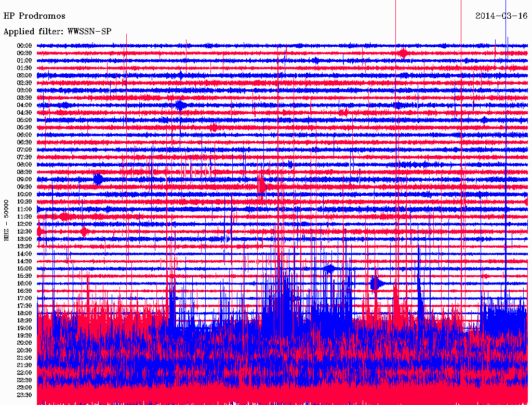This screenshot has height=405, width=532.
Task: Select the 12:30 time row label
Action: coord(24,232)
